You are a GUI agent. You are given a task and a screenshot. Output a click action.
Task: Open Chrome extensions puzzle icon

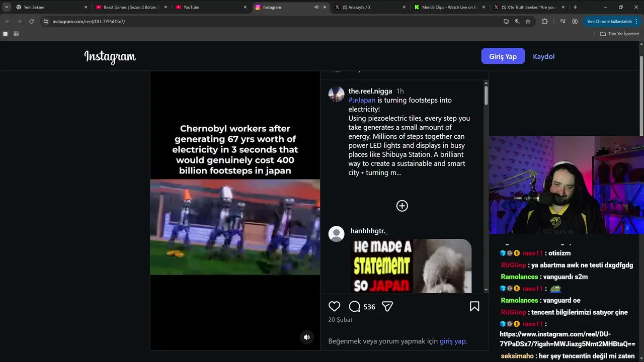pyautogui.click(x=545, y=22)
